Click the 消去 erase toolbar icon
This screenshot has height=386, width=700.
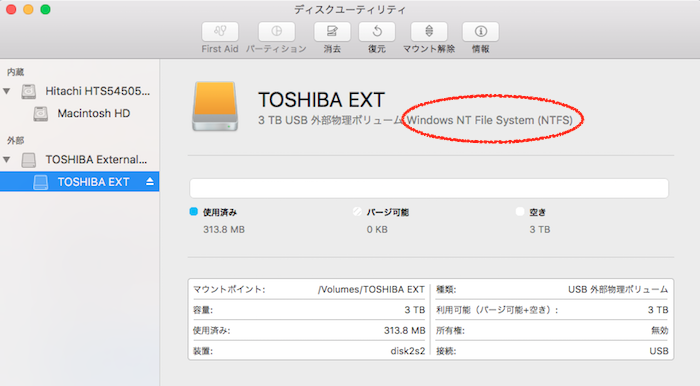click(332, 32)
